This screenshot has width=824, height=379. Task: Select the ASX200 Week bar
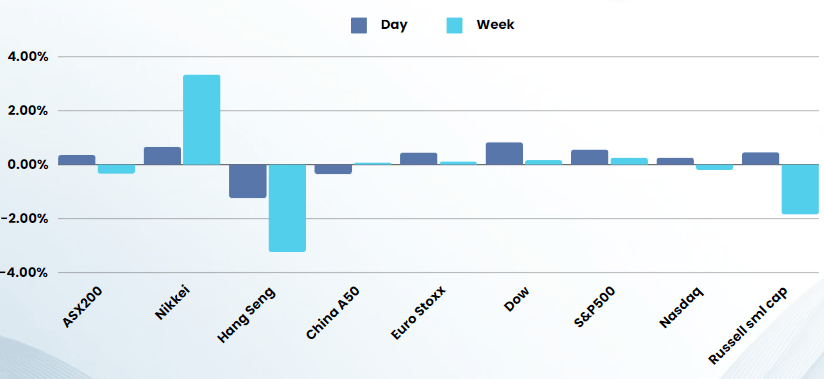click(116, 169)
